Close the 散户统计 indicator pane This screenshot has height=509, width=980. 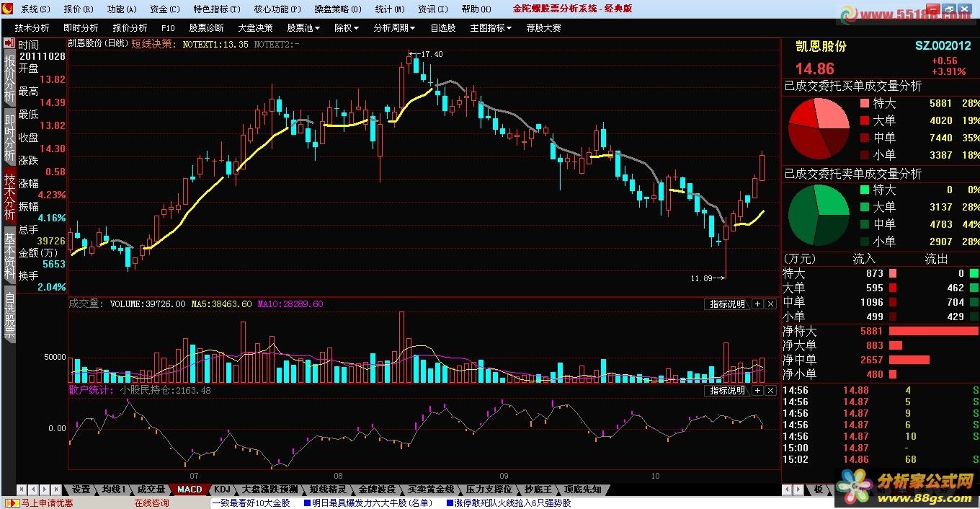click(x=770, y=390)
